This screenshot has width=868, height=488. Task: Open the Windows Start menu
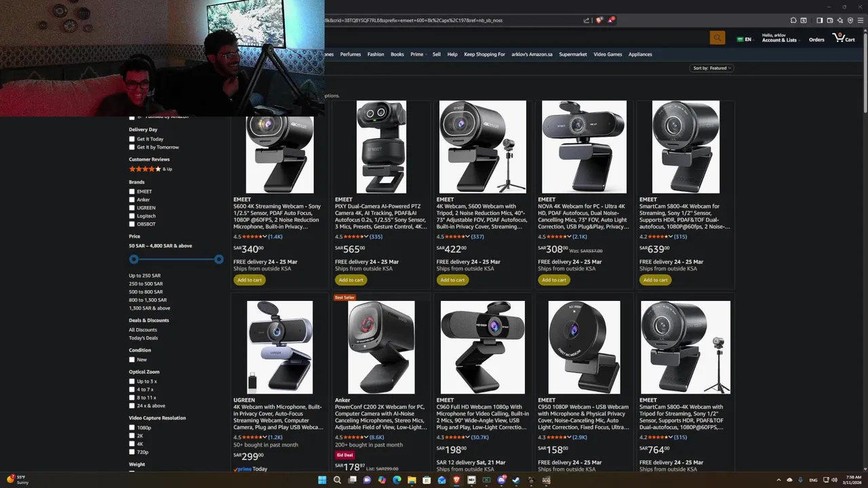pyautogui.click(x=322, y=480)
